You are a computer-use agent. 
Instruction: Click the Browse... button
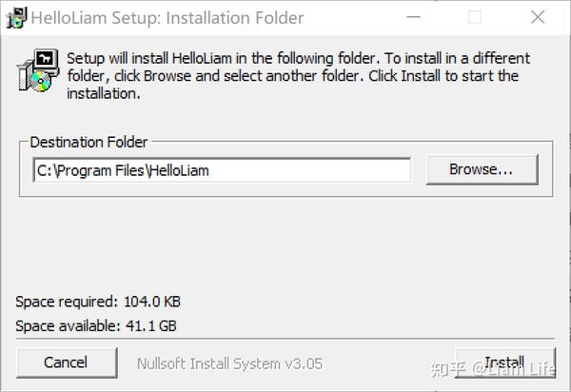481,169
